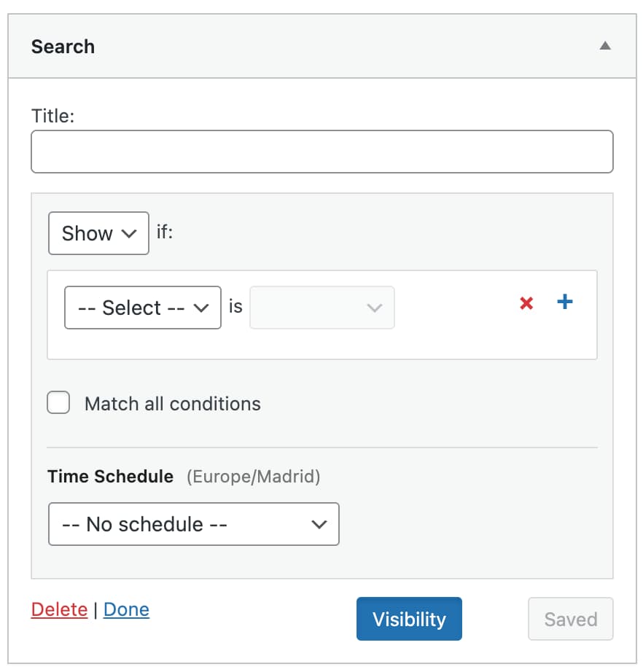Click the Match all conditions label text

tap(173, 404)
